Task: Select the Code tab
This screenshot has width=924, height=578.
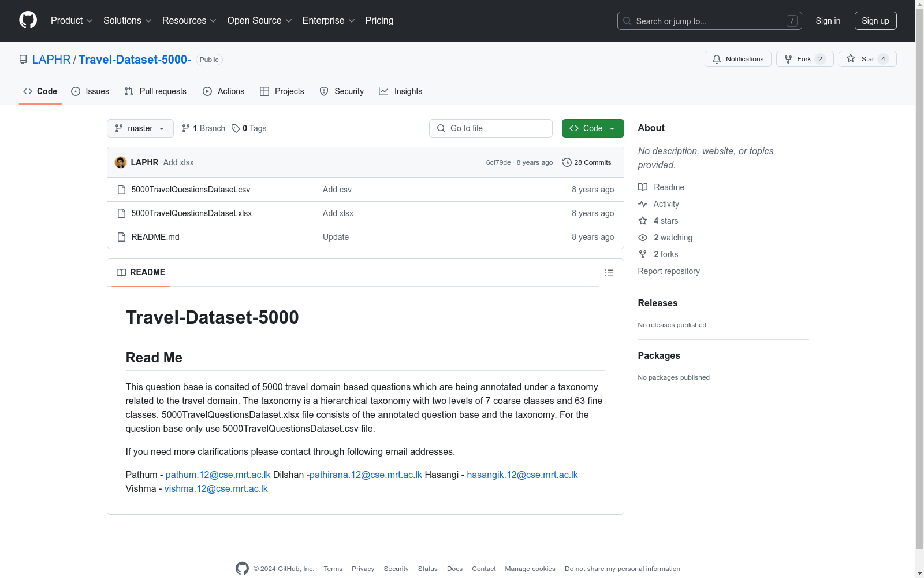Action: [40, 91]
